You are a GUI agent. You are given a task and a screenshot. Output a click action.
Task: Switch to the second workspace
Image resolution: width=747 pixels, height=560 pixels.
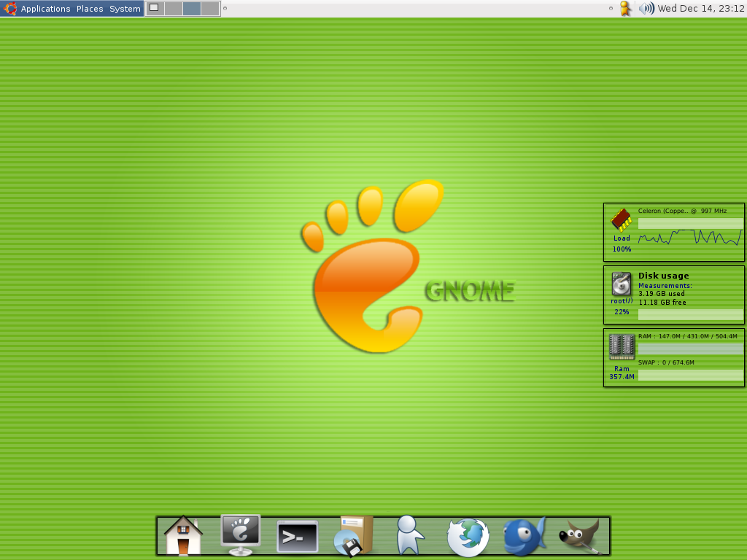(174, 9)
